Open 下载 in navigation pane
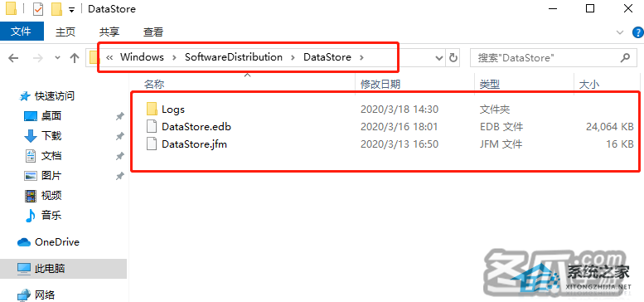 point(51,135)
